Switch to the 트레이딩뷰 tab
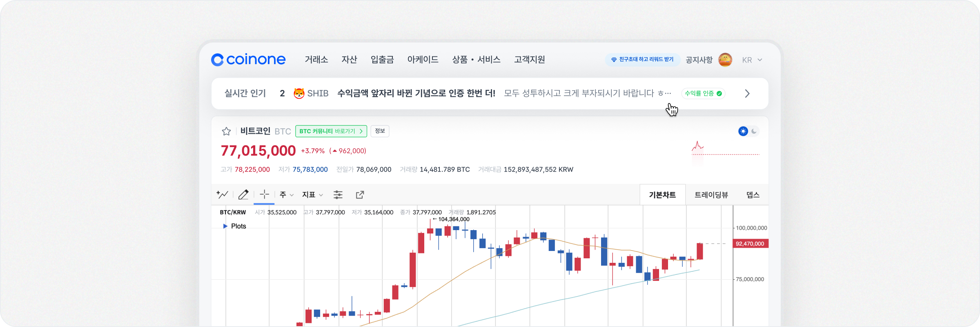The image size is (980, 327). coord(711,195)
